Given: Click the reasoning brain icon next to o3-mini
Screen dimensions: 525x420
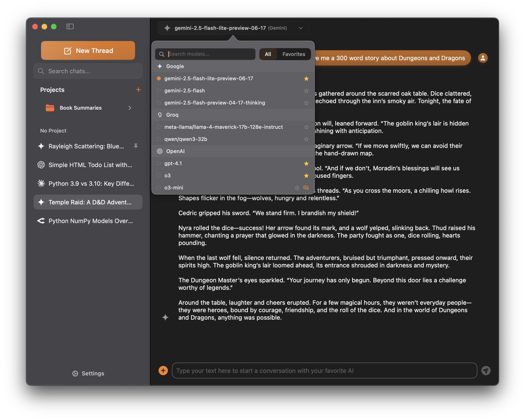Looking at the screenshot, I should point(306,188).
